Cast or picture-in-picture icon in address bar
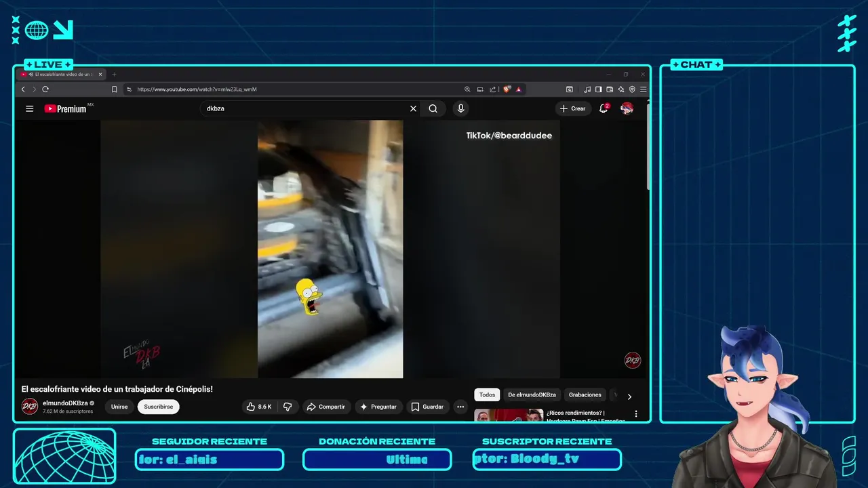This screenshot has height=488, width=868. (480, 89)
